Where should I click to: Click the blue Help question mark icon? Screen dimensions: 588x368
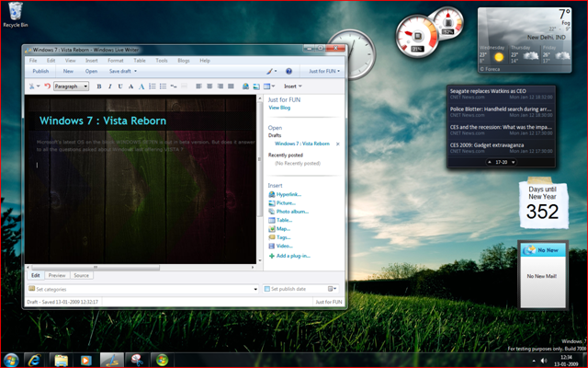point(288,71)
